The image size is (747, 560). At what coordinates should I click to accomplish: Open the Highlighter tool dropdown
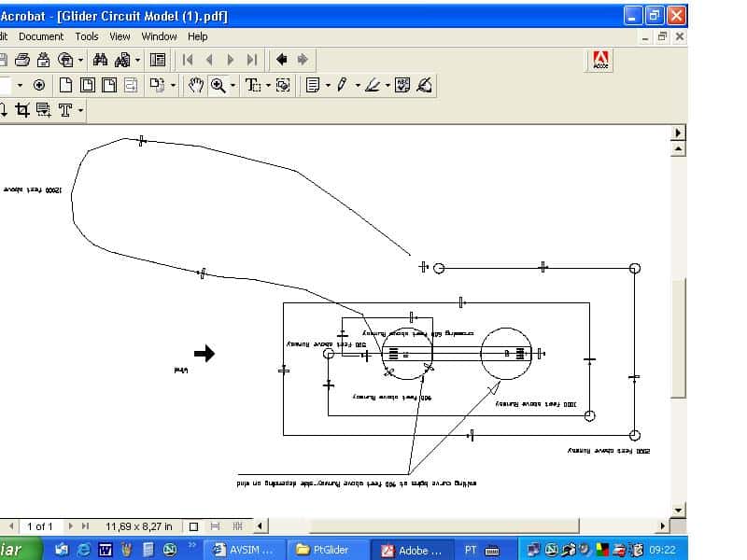(x=387, y=85)
